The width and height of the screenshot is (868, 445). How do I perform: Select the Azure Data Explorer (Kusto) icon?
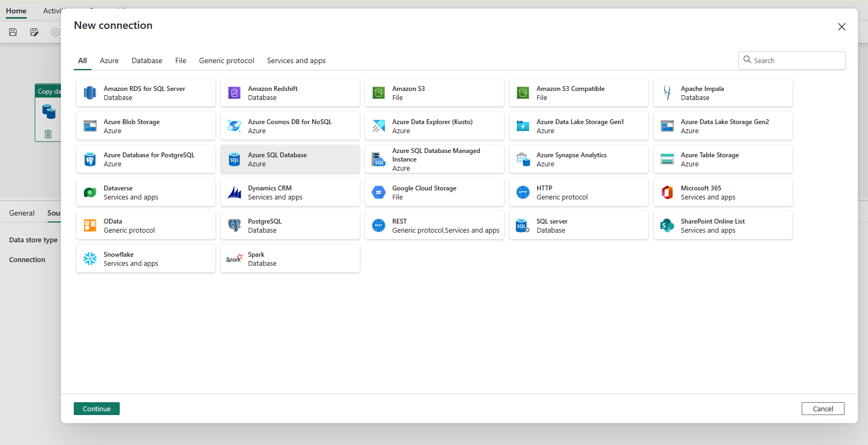point(378,126)
